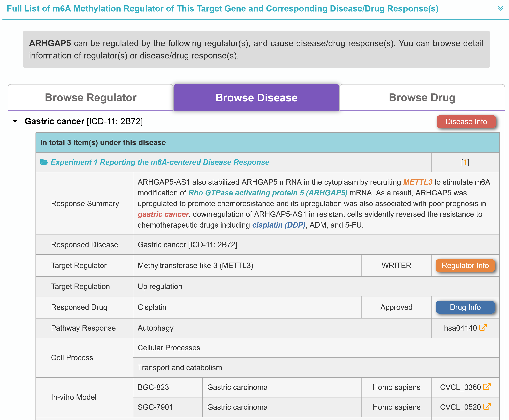Switch to Browse Drug tab

422,98
